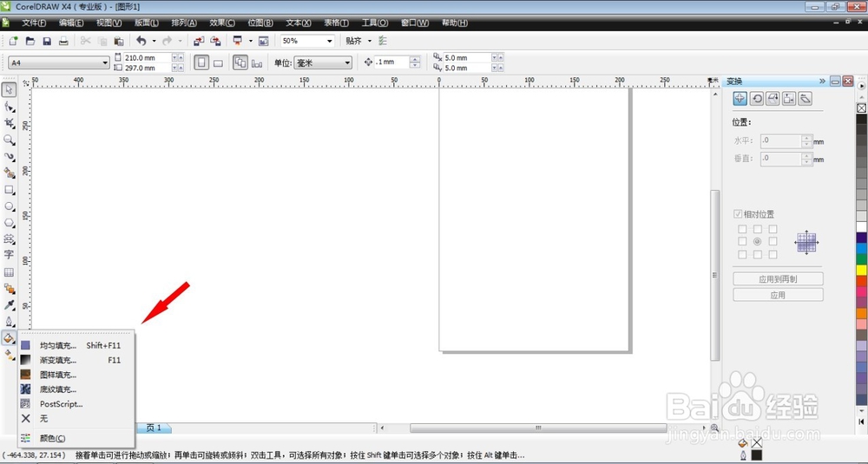Select the Smart Fill tool
The image size is (868, 464).
10,173
